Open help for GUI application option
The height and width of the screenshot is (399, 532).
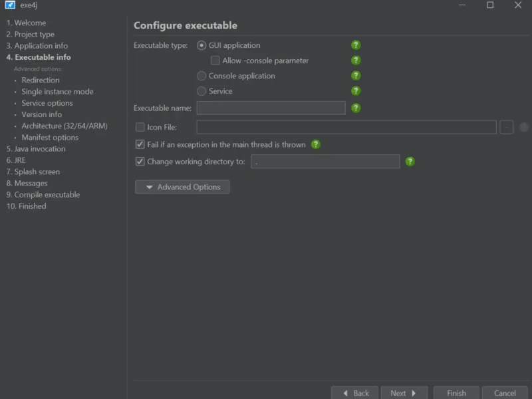coord(356,45)
